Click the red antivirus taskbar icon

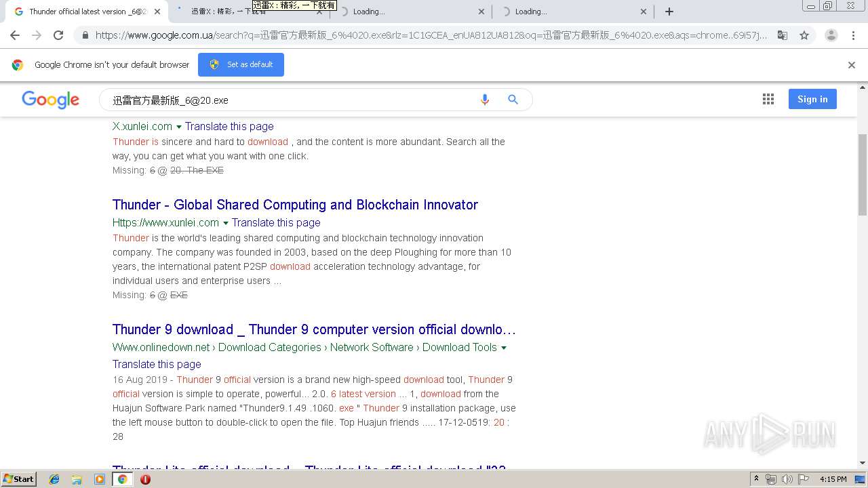(145, 479)
